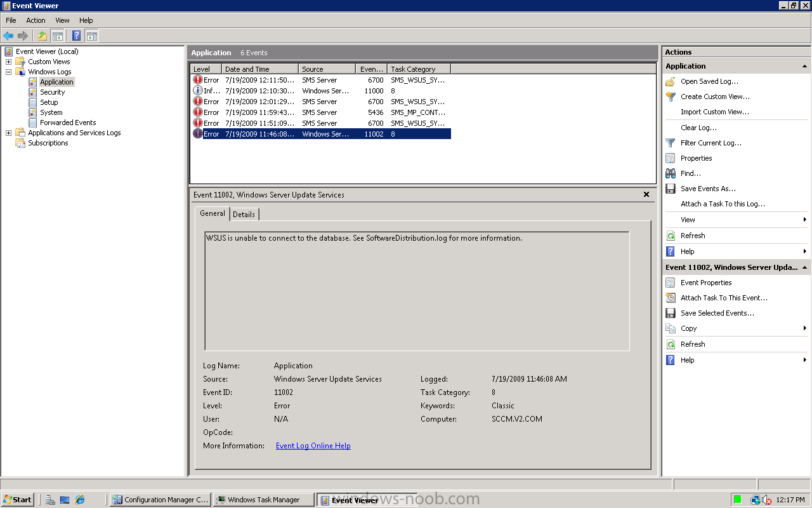Open the File menu
Viewport: 812px width, 508px height.
point(11,20)
